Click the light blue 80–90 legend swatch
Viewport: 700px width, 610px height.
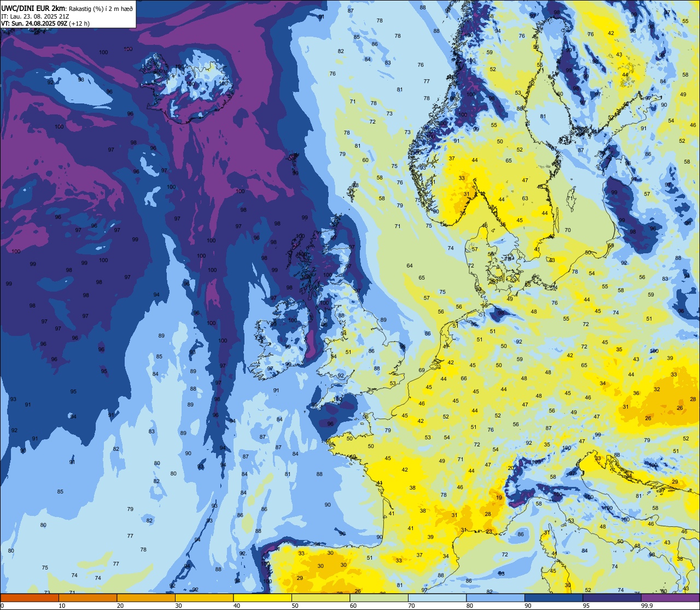(495, 598)
